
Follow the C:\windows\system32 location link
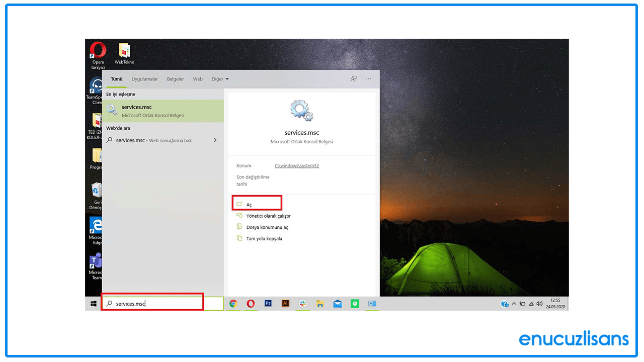(297, 166)
